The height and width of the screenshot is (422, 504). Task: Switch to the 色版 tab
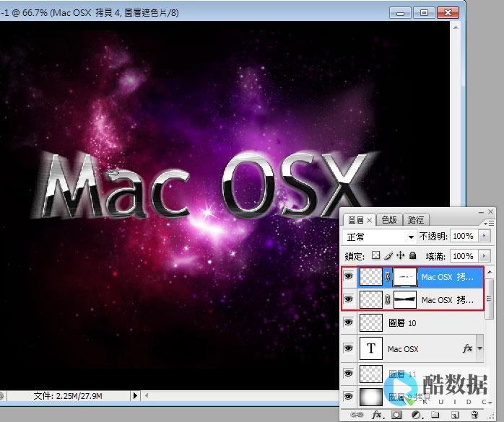(x=389, y=220)
